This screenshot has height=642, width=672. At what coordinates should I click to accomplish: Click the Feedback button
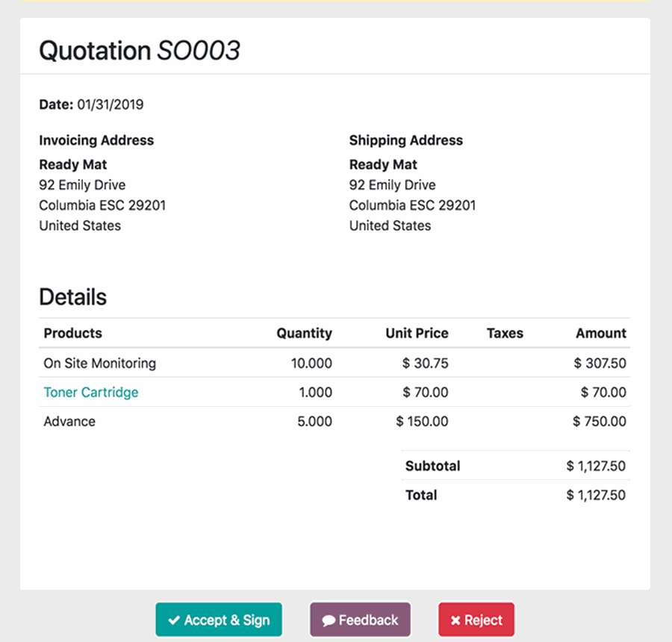(x=360, y=619)
